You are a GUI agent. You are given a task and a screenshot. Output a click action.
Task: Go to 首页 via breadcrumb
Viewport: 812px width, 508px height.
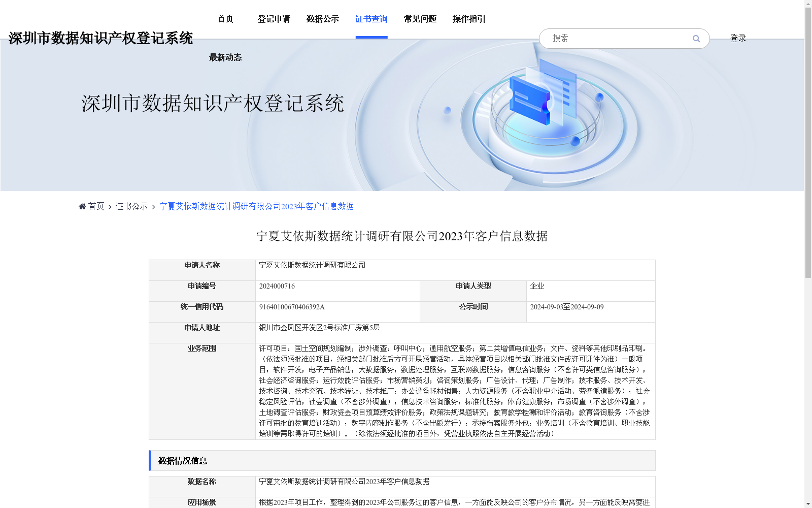coord(96,206)
